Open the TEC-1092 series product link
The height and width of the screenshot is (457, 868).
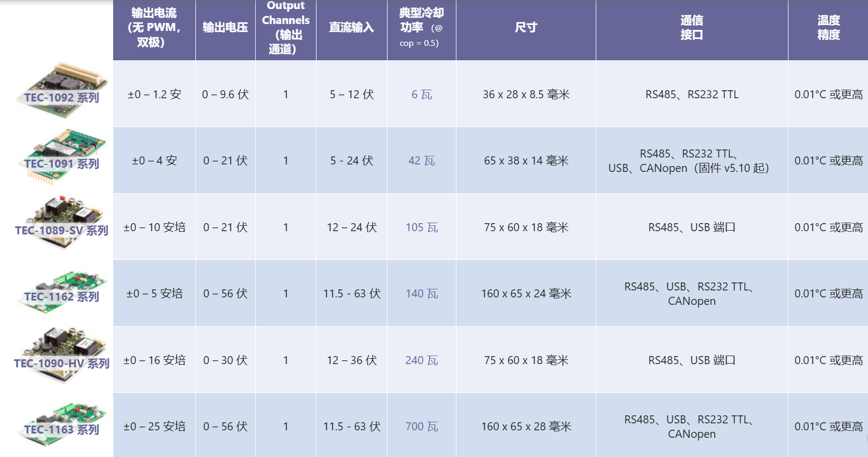tap(62, 98)
